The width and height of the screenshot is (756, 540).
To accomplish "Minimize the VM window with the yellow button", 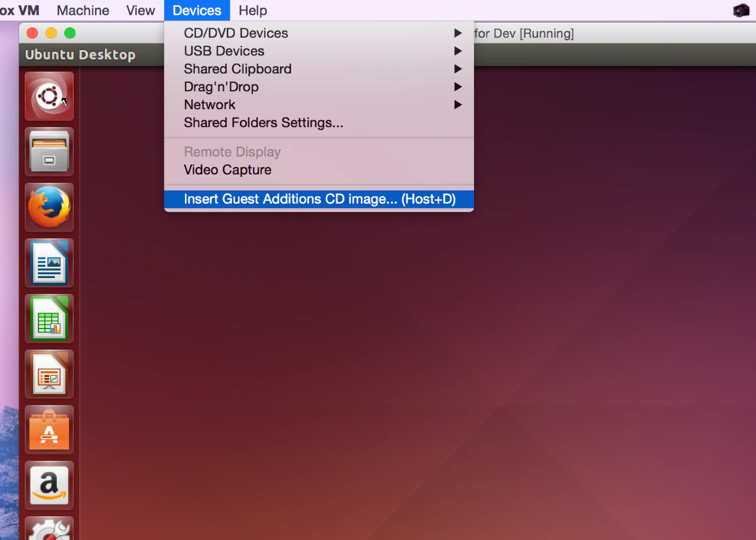I will 51,33.
